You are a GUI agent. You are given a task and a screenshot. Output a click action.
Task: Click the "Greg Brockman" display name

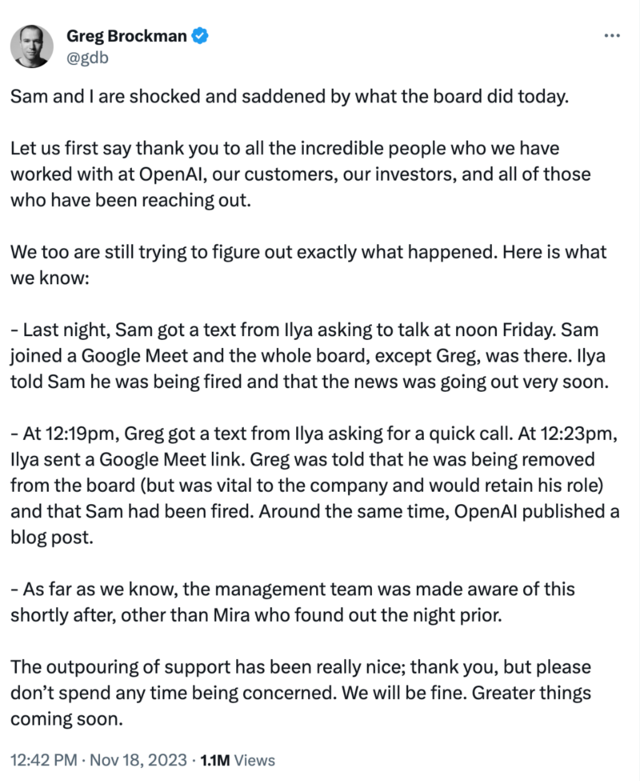(126, 37)
